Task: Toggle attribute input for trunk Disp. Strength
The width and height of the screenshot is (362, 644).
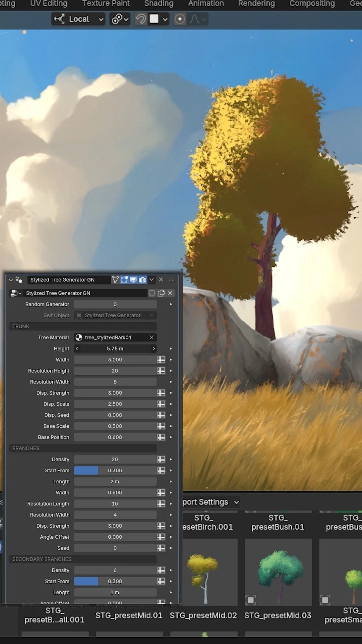Action: [x=161, y=393]
